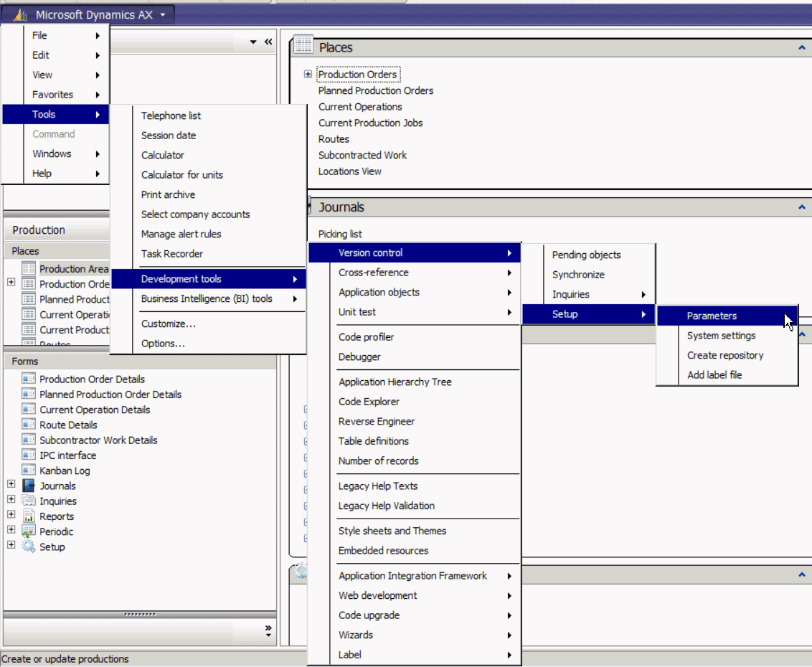Choose Create repository
812x667 pixels.
(727, 355)
